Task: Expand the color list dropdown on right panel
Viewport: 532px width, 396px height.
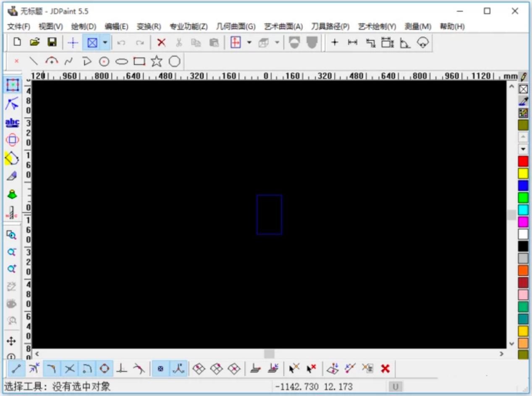Action: pos(523,149)
